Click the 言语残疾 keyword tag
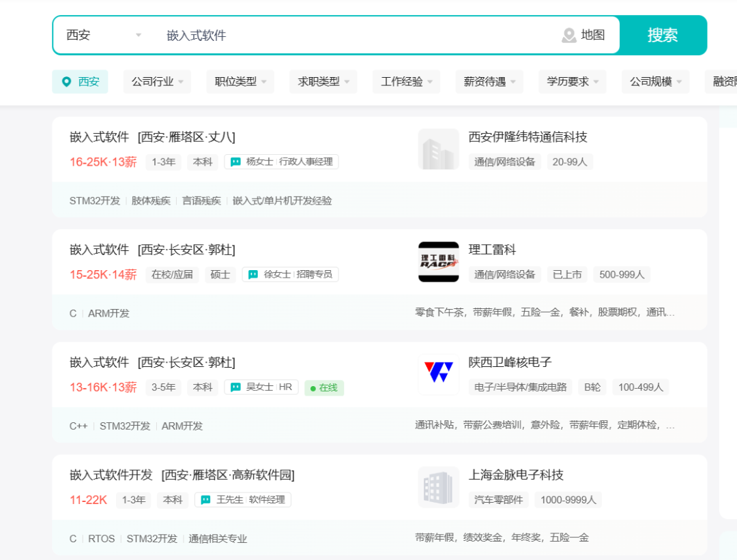 click(201, 201)
